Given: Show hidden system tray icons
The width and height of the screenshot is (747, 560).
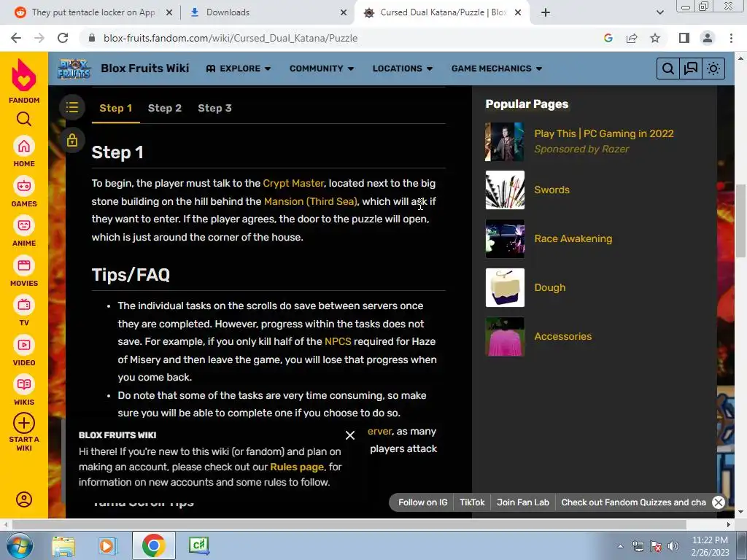Looking at the screenshot, I should 620,547.
